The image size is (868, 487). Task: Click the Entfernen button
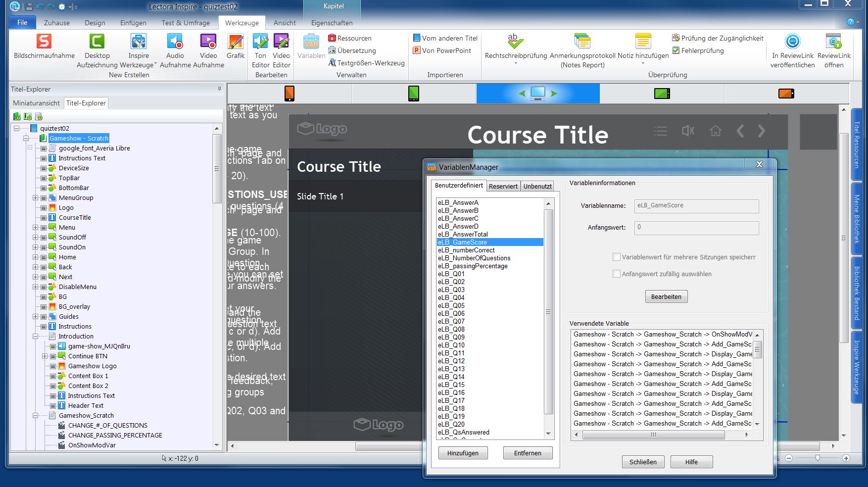[528, 453]
